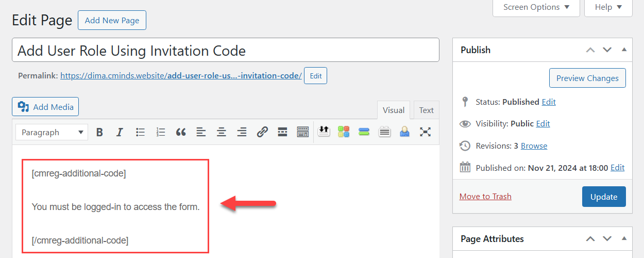Edit the Published on date
Viewport: 644px width, 258px height.
(617, 168)
